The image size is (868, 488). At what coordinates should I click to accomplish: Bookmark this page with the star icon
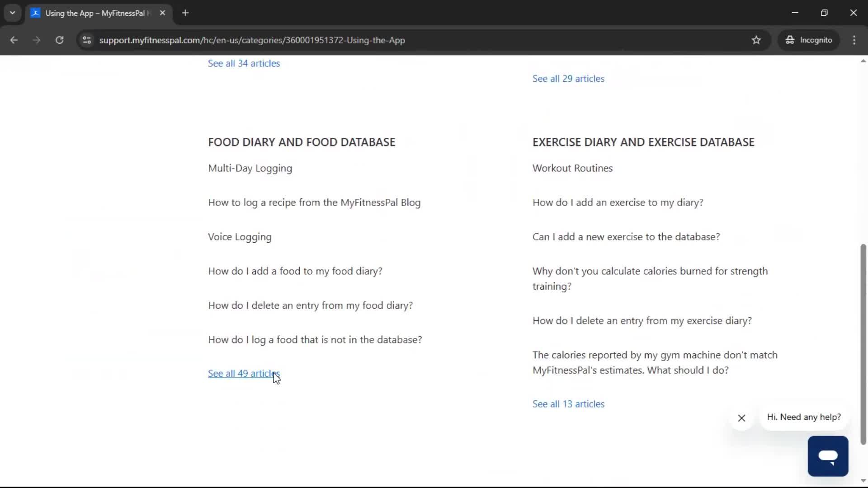(x=756, y=40)
